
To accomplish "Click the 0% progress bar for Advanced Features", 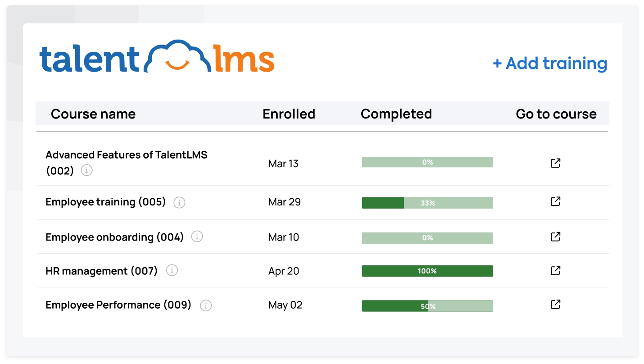I will click(x=427, y=162).
